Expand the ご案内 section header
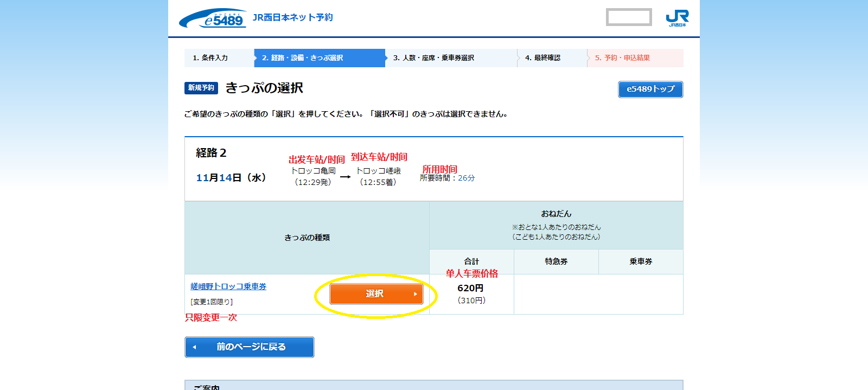The width and height of the screenshot is (868, 390). click(207, 386)
